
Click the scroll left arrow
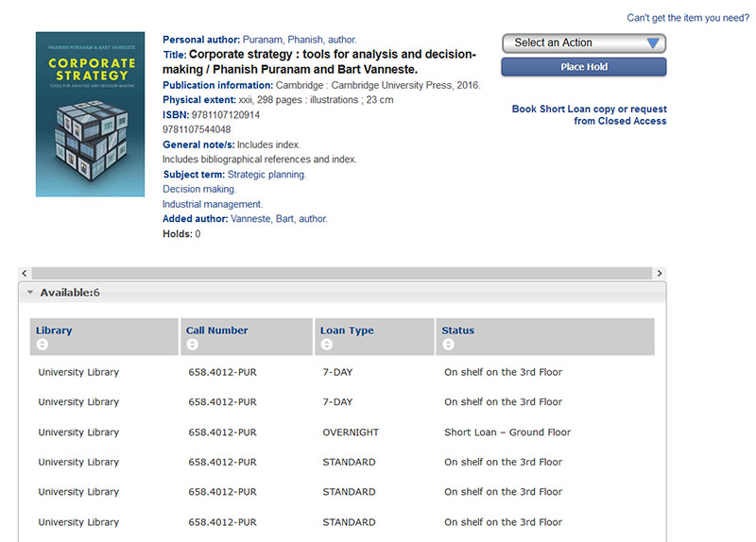coord(25,273)
